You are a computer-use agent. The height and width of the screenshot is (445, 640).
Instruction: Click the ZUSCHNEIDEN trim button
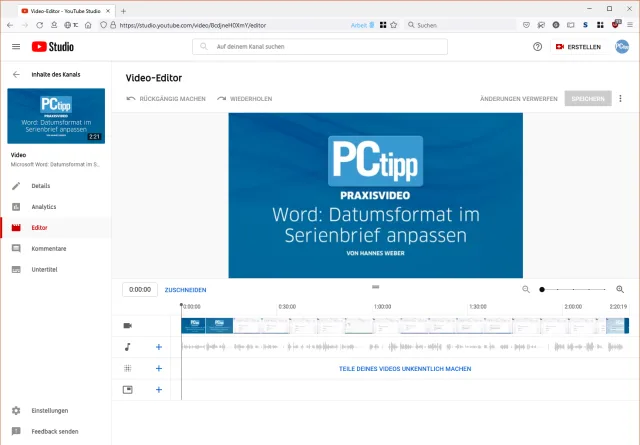[185, 289]
